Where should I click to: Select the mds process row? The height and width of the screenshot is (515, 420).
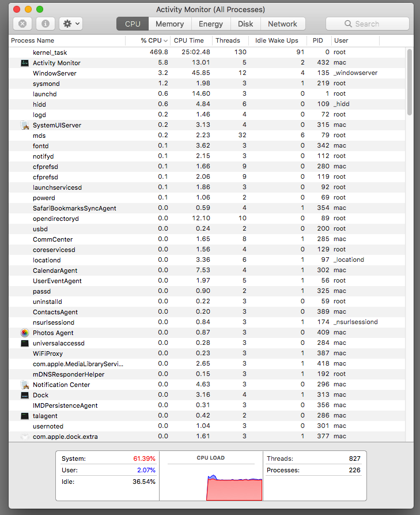pos(207,136)
